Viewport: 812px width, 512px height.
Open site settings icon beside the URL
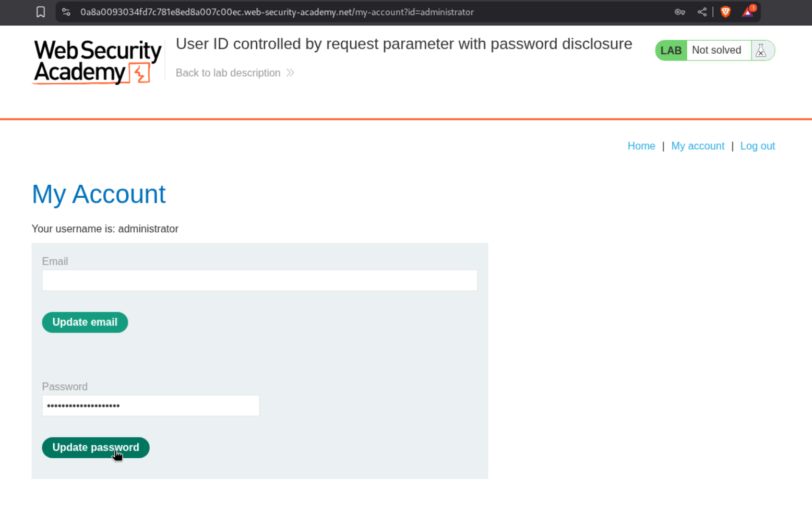point(66,12)
